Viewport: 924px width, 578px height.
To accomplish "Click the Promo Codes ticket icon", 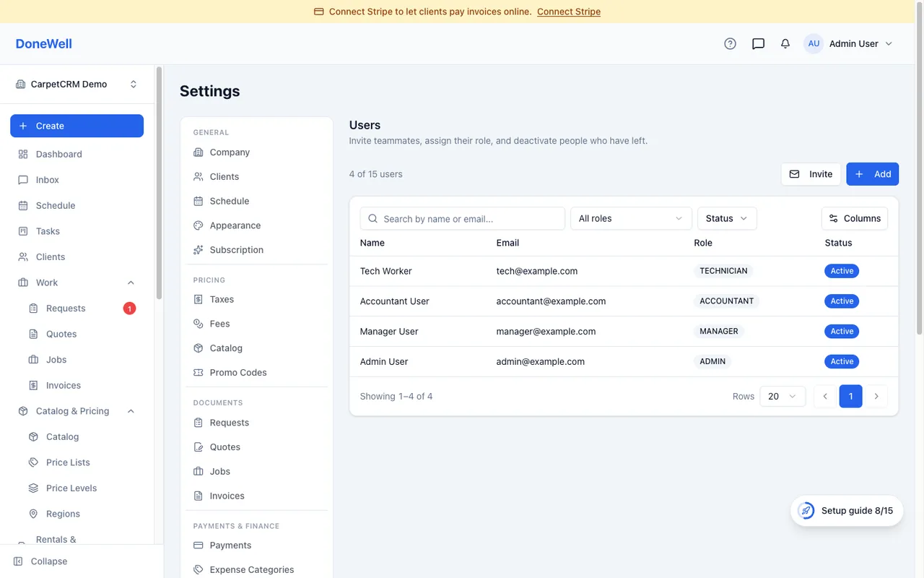I will coord(199,373).
